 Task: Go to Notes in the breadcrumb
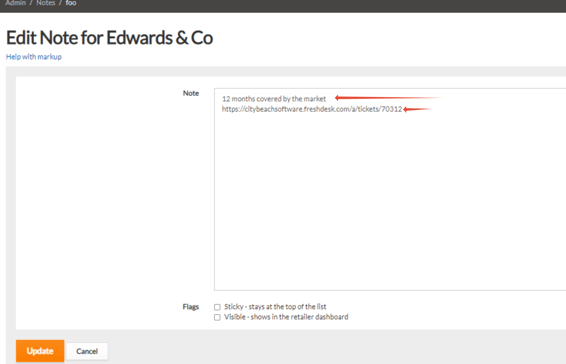pyautogui.click(x=45, y=3)
